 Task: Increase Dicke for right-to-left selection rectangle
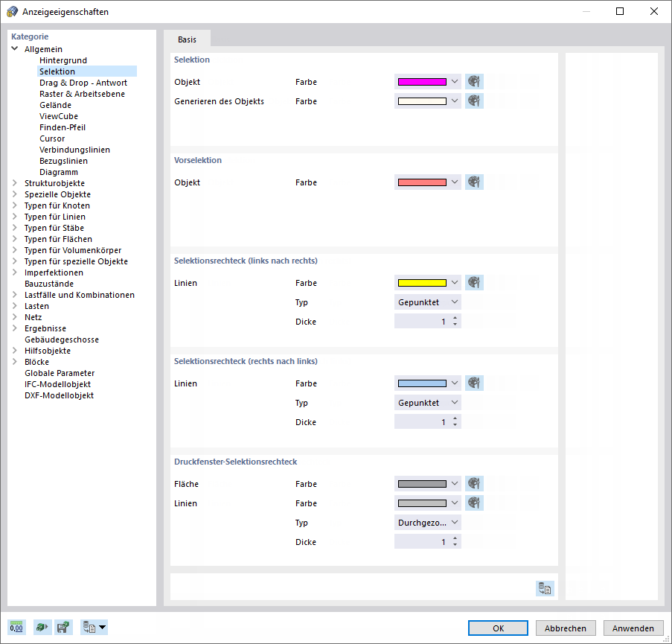coord(455,418)
